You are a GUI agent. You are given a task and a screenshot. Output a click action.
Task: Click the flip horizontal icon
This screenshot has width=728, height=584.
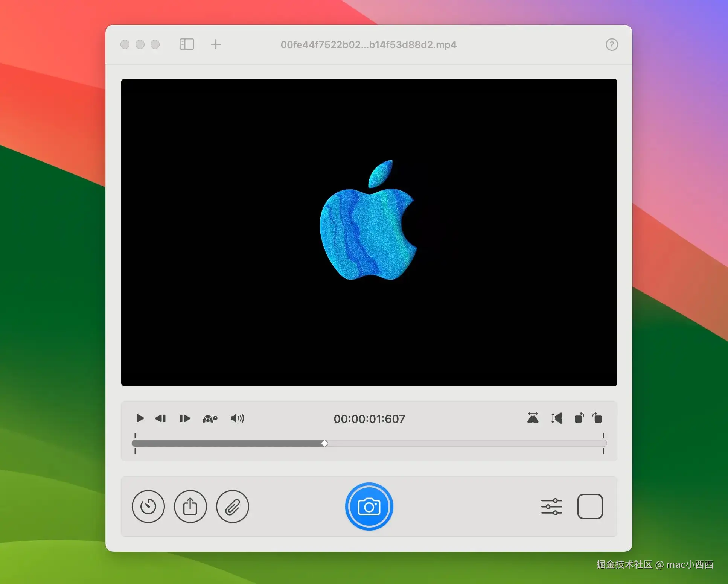533,418
